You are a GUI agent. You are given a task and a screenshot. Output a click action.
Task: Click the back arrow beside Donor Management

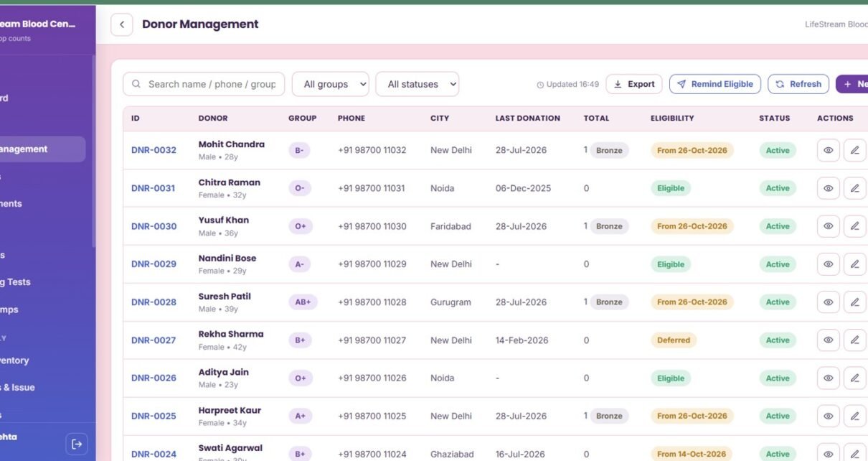(x=122, y=24)
